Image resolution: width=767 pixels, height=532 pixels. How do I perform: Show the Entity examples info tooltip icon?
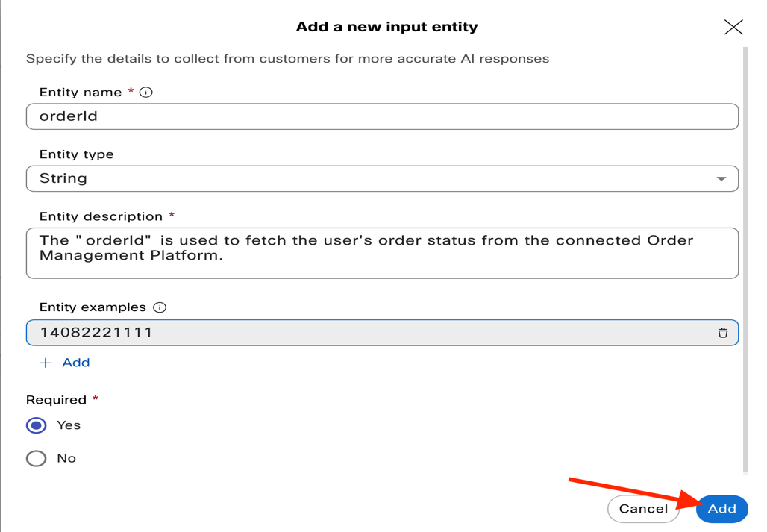pyautogui.click(x=160, y=307)
